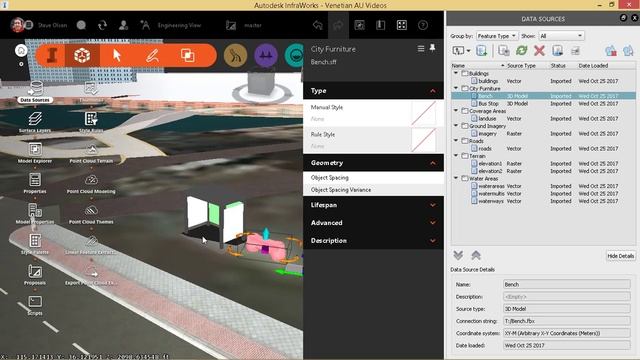The width and height of the screenshot is (640, 360).
Task: Click the green refresh data source icon
Action: [521, 51]
